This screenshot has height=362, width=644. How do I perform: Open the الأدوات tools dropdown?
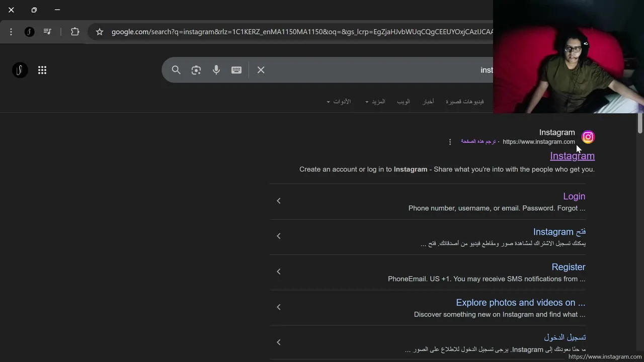pos(339,102)
